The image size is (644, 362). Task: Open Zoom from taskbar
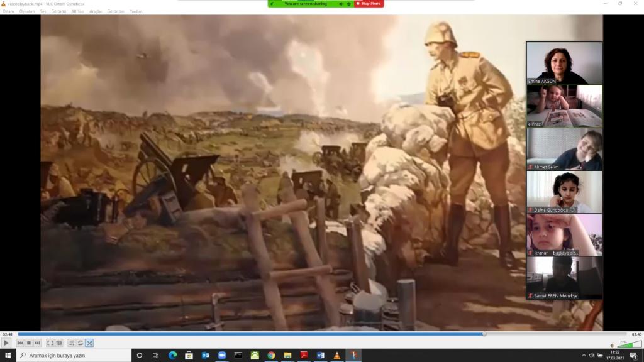point(222,356)
